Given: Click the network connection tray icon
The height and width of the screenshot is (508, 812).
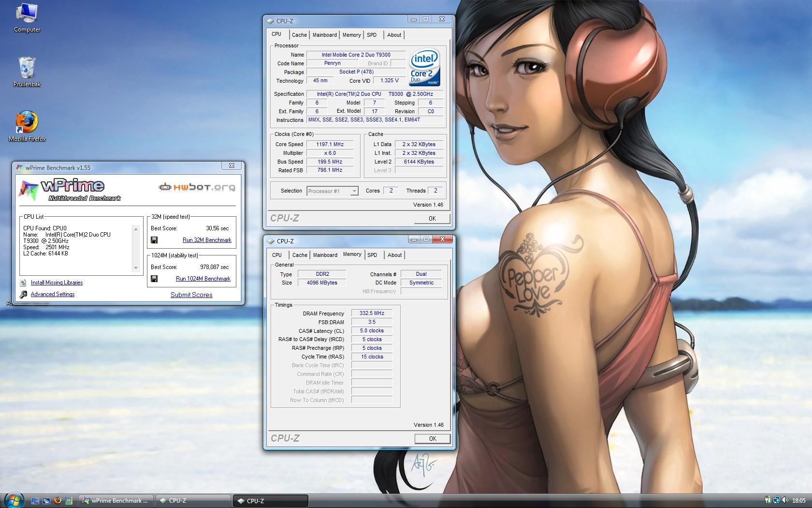Looking at the screenshot, I should point(776,500).
